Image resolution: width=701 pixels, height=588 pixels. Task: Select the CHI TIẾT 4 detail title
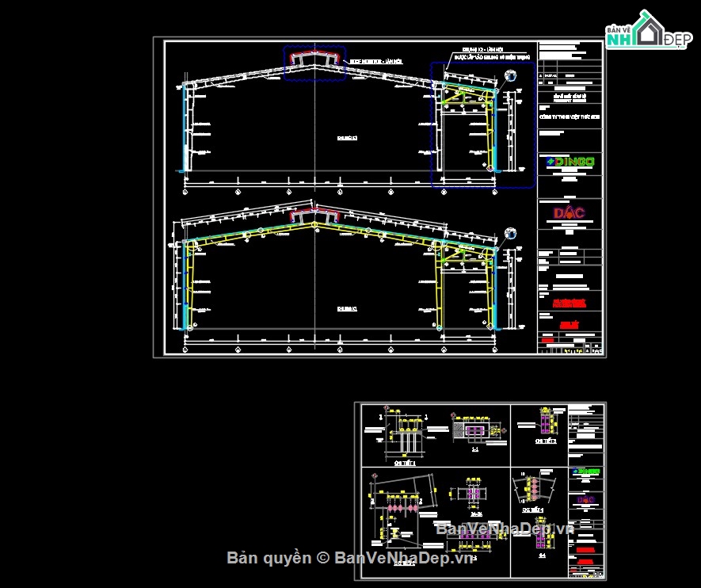(533, 510)
